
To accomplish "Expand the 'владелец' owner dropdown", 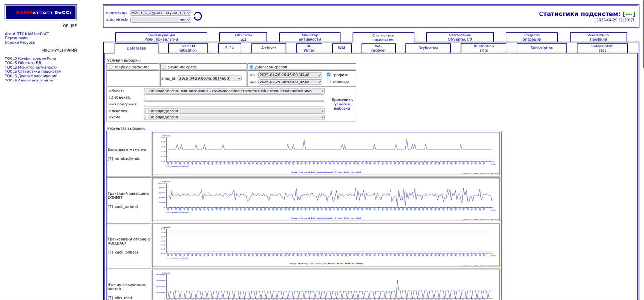I will (234, 111).
